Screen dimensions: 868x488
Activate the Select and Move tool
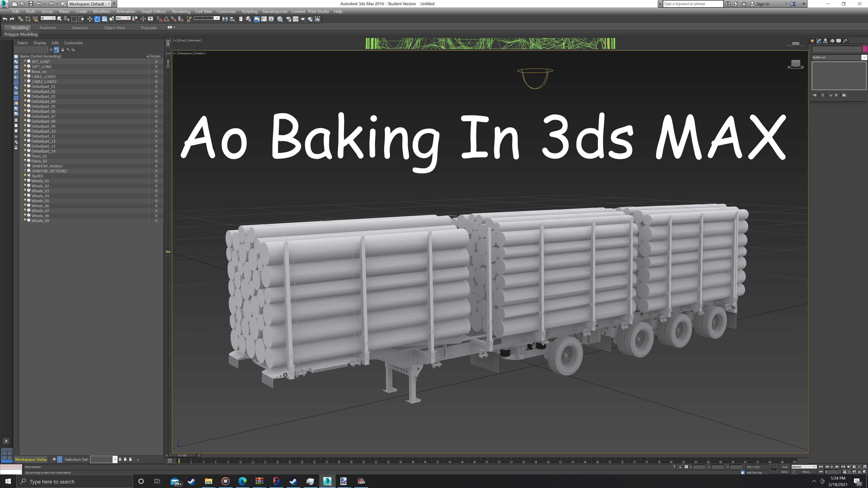[90, 19]
